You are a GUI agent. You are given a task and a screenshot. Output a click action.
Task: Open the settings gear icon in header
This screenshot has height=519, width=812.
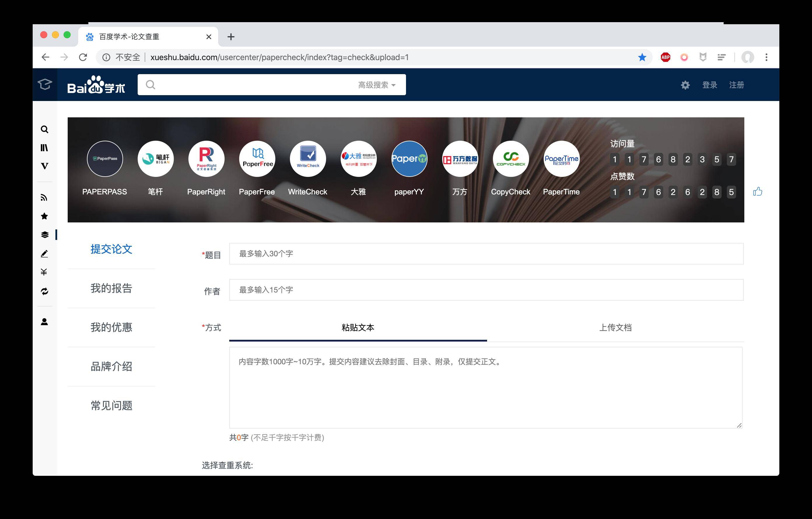pyautogui.click(x=685, y=85)
